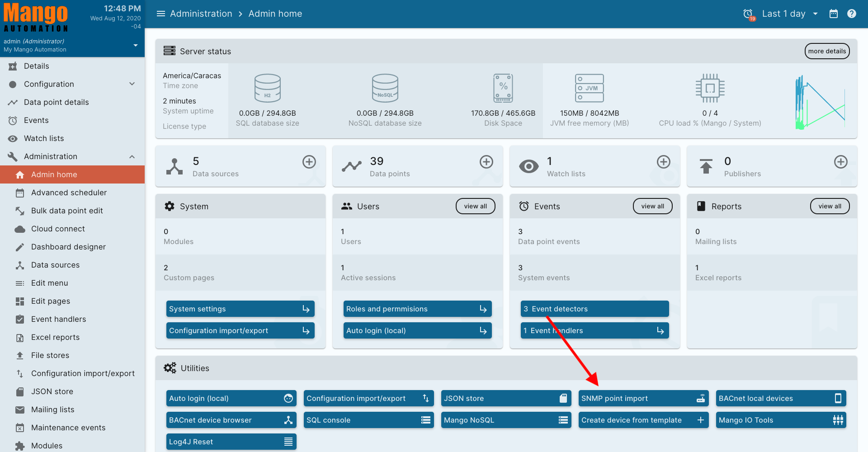This screenshot has height=452, width=868.
Task: Open 1 Event handlers button
Action: click(595, 330)
